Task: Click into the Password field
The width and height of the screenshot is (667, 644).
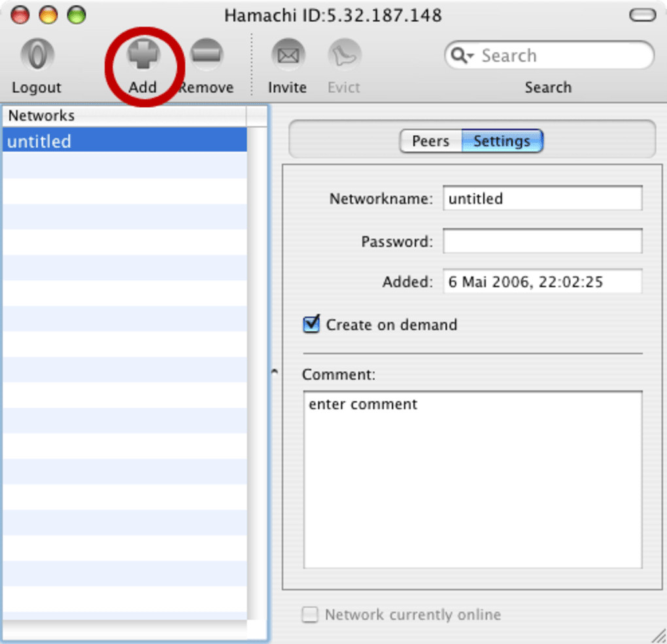Action: pyautogui.click(x=542, y=241)
